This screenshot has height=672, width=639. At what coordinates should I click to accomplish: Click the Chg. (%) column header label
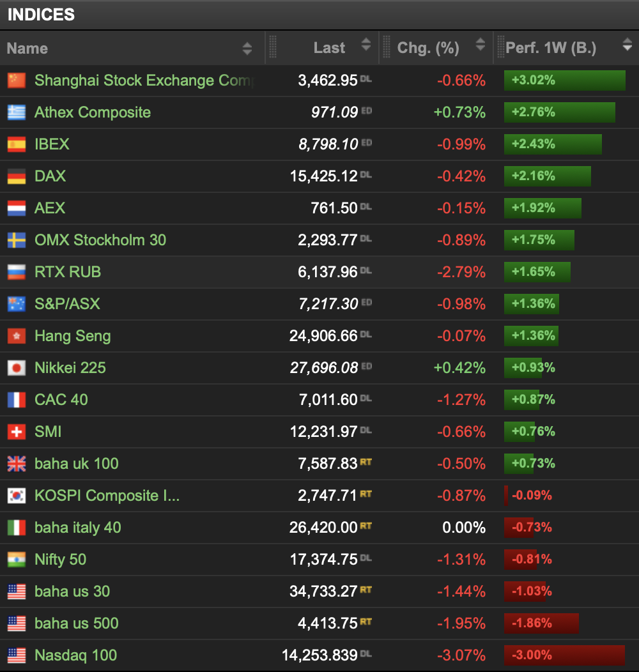(428, 48)
